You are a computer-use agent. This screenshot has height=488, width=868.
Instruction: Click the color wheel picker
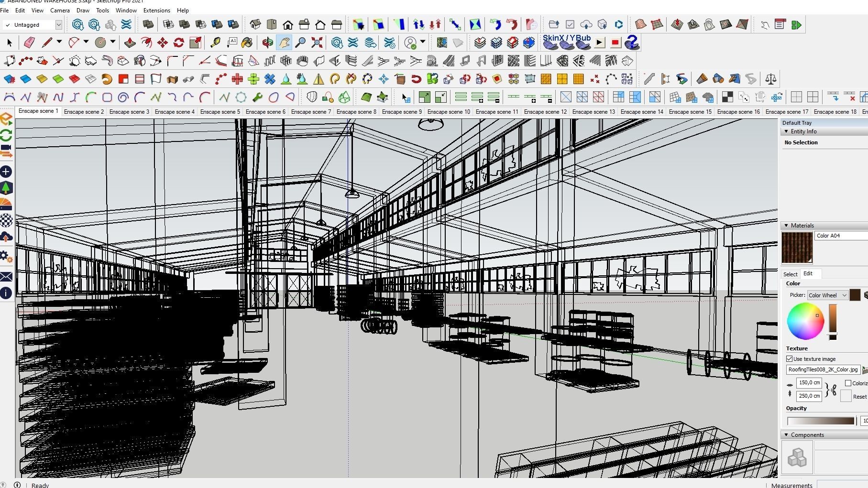(805, 321)
